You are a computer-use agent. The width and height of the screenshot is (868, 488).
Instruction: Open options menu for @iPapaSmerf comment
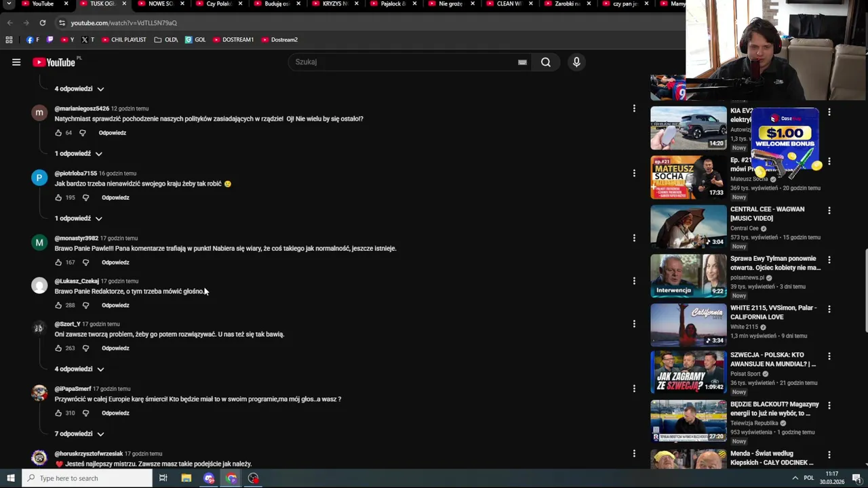coord(634,389)
